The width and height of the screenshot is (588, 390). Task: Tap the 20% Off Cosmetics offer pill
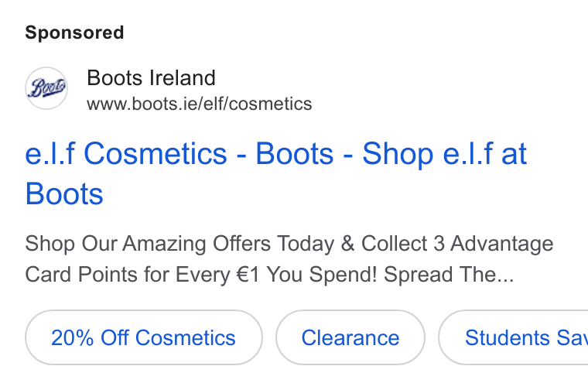[x=144, y=337]
